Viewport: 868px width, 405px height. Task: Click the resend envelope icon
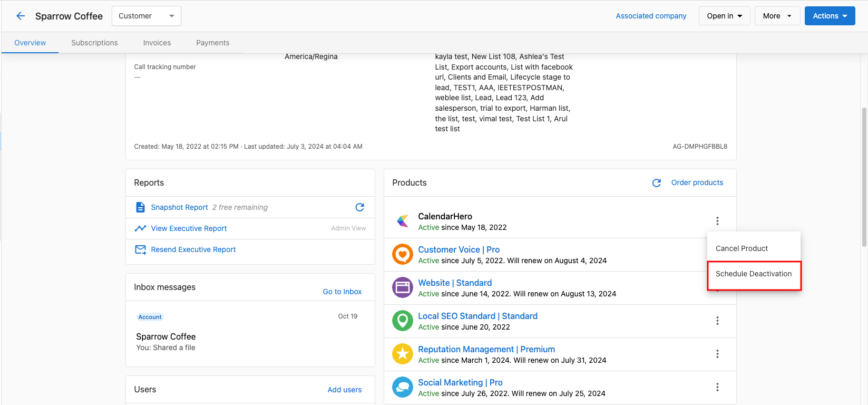coord(140,249)
